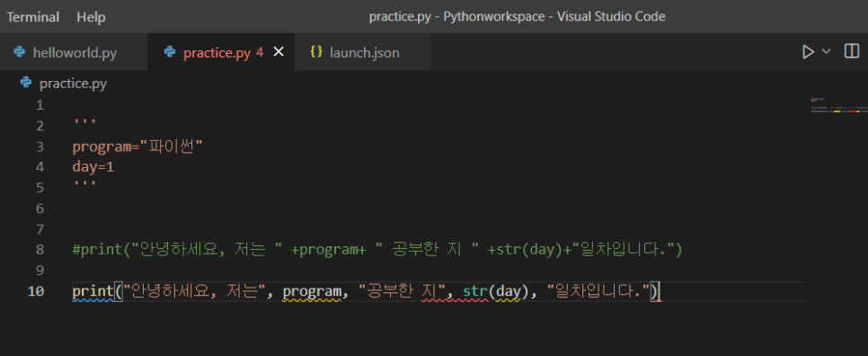The width and height of the screenshot is (868, 356).
Task: Click the "일차입니다." string on line 10
Action: pyautogui.click(x=598, y=291)
